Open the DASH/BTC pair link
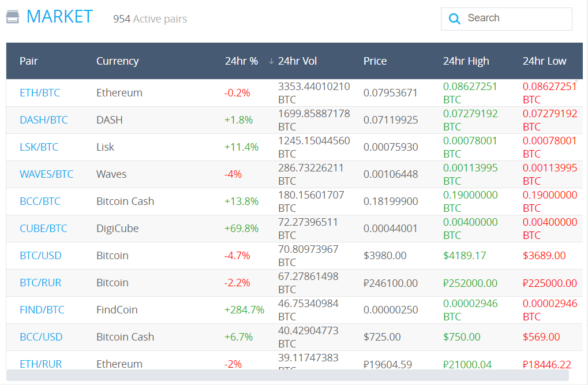This screenshot has height=385, width=588. click(43, 120)
